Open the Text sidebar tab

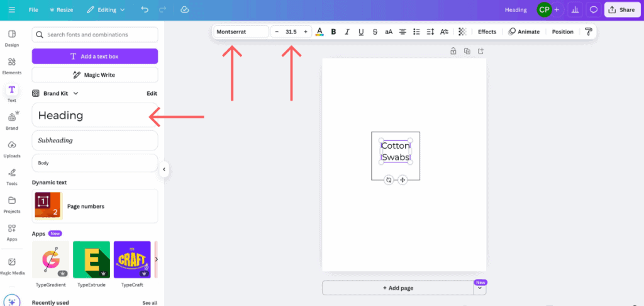point(12,93)
